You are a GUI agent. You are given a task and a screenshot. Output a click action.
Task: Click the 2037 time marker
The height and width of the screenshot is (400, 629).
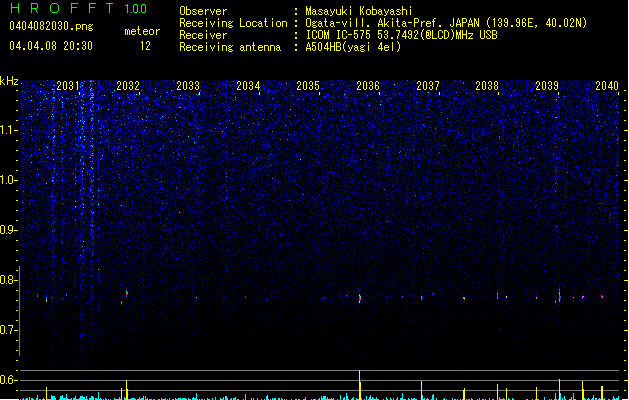(x=428, y=85)
